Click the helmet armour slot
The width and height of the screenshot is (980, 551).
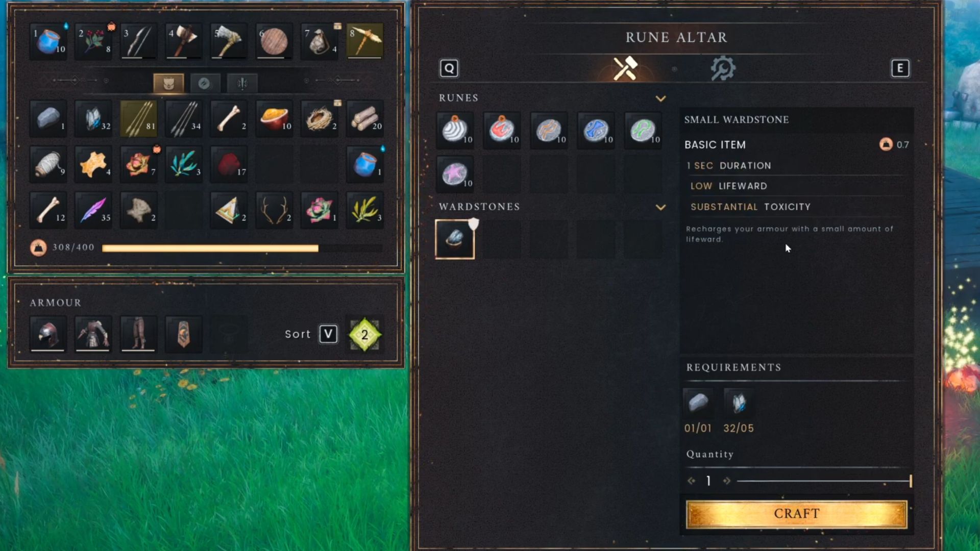[48, 334]
